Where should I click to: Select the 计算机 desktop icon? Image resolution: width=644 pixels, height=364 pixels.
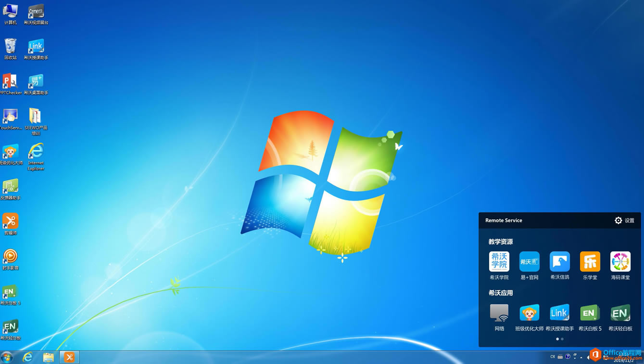click(x=10, y=13)
